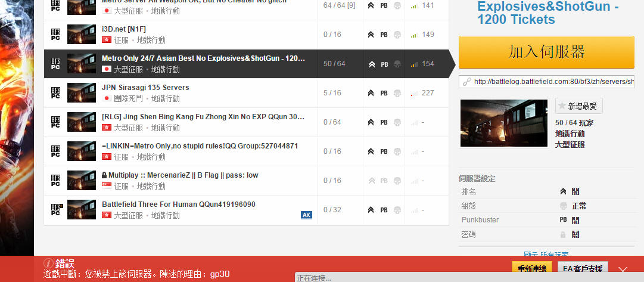Click the link chain icon beside the URL
Viewport: 644px width, 282px height.
tap(466, 82)
